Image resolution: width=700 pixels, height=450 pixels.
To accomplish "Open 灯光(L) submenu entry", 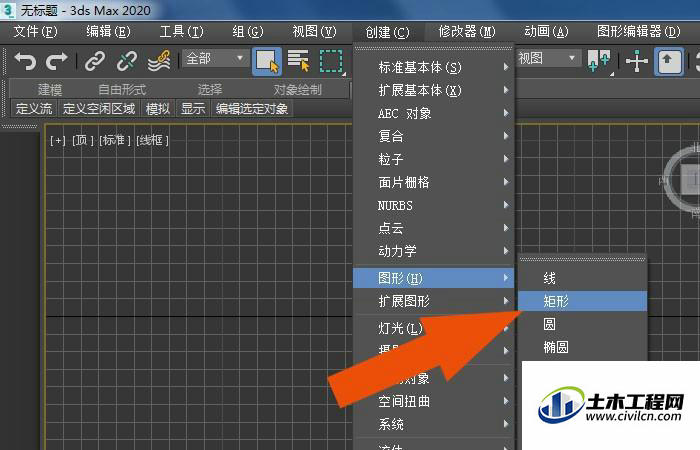I will click(x=400, y=328).
